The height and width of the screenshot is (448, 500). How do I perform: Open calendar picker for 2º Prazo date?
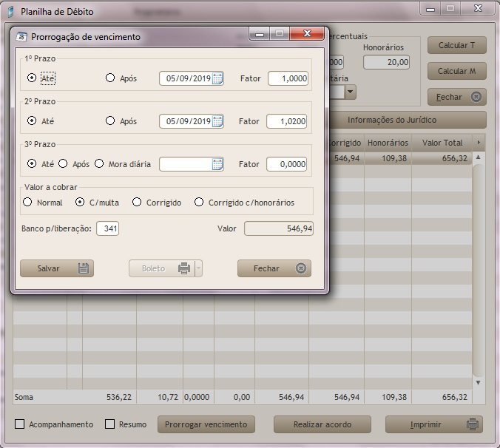(217, 121)
